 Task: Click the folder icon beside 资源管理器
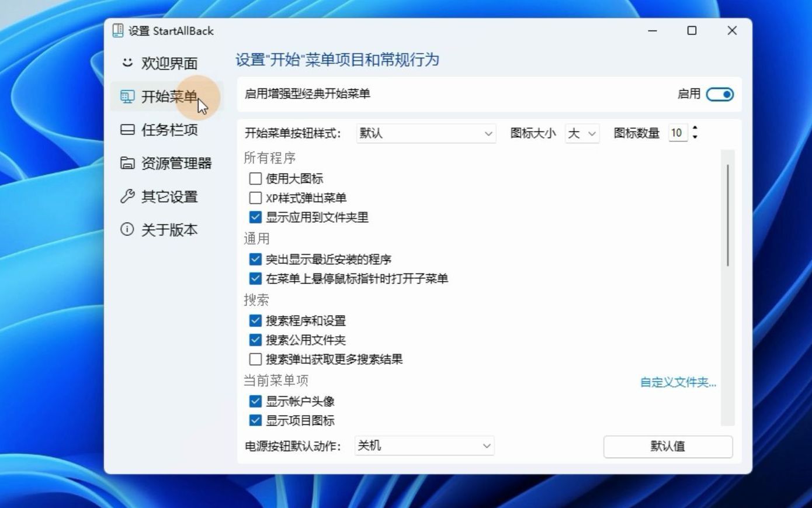pyautogui.click(x=127, y=163)
